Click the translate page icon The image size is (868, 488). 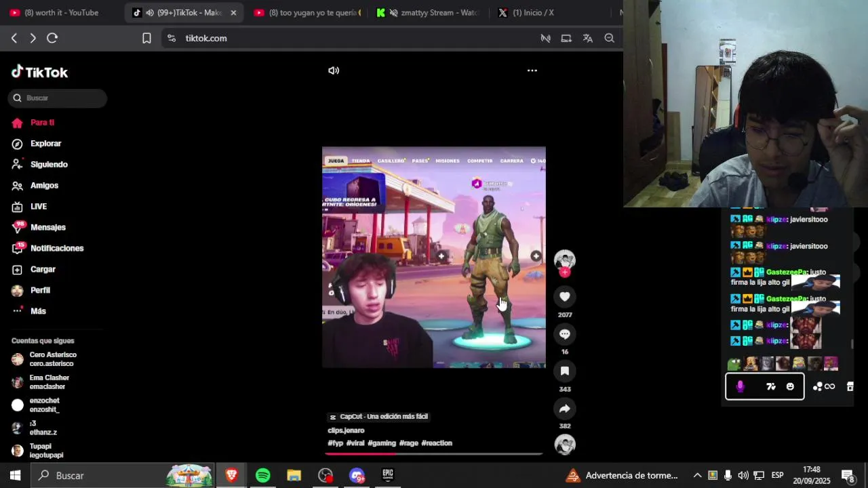click(x=588, y=39)
